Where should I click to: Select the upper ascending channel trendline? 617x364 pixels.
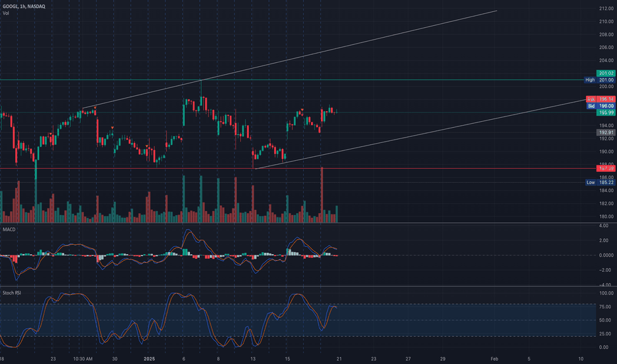289,60
